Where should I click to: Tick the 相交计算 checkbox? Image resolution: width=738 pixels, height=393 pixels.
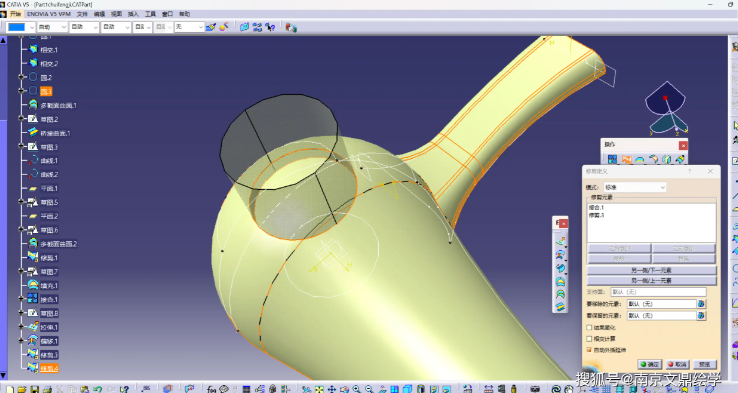589,338
